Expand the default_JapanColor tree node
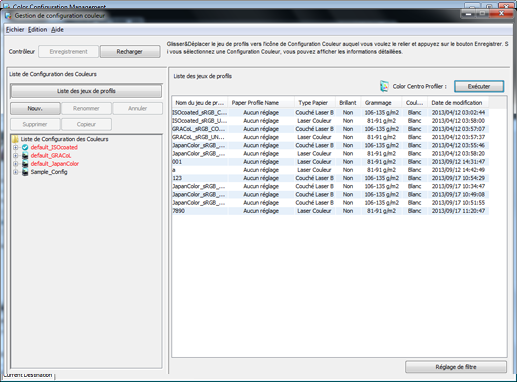The height and width of the screenshot is (382, 517). pyautogui.click(x=15, y=164)
